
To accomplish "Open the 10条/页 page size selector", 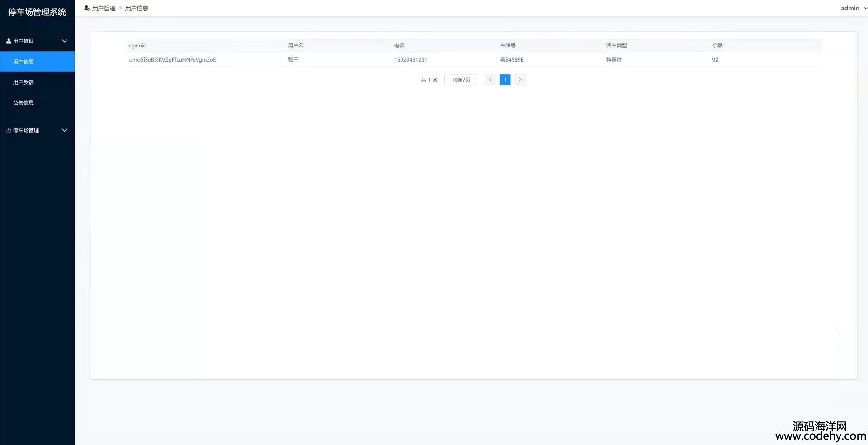I will click(x=461, y=80).
